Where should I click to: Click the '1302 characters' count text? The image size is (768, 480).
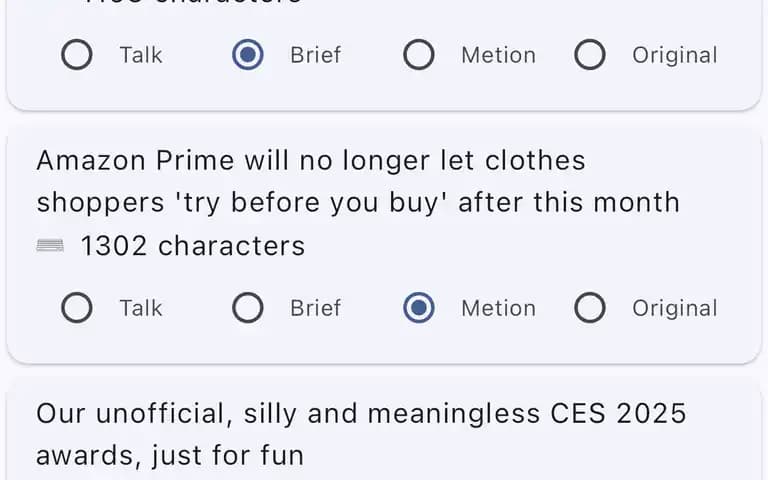point(192,245)
